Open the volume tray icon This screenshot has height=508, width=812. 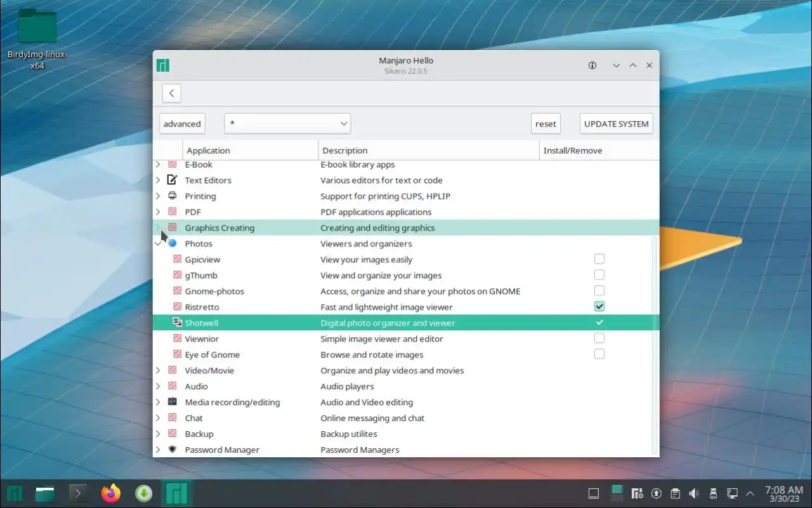click(694, 493)
